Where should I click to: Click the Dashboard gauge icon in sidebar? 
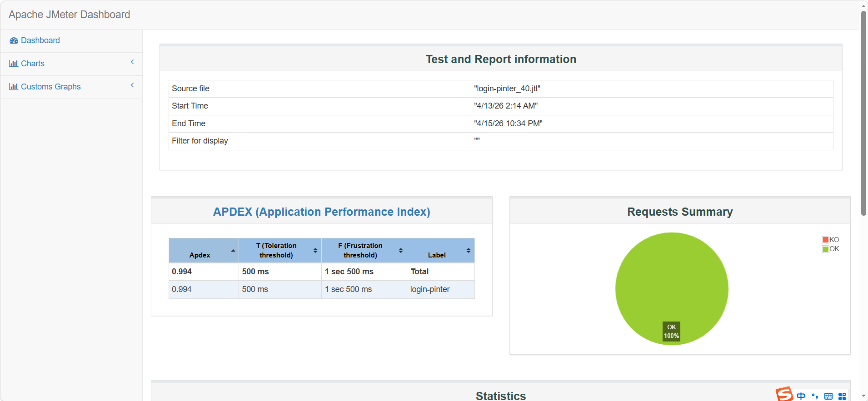point(14,40)
